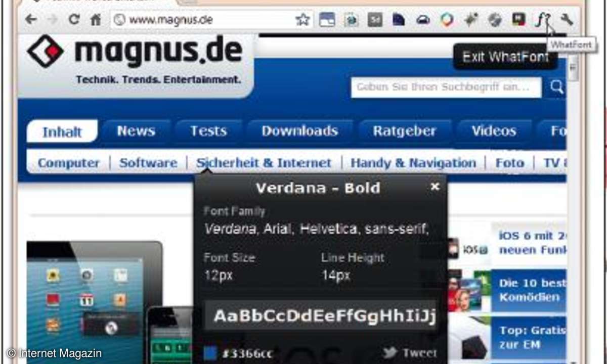Click the colorful ring extension icon
607x364 pixels.
click(447, 20)
